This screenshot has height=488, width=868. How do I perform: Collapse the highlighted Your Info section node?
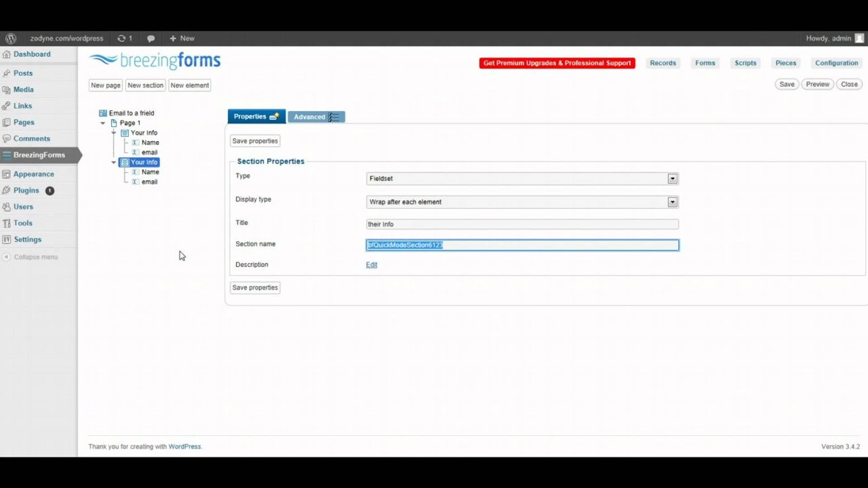pyautogui.click(x=114, y=163)
